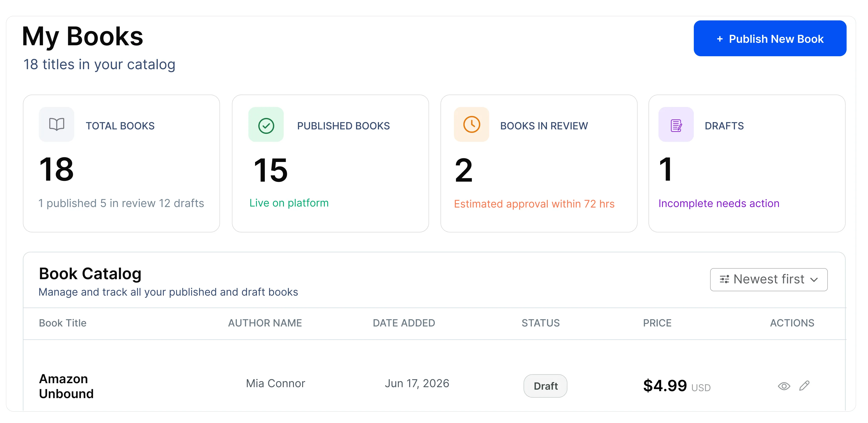Click the AUTHOR NAME column header
The height and width of the screenshot is (423, 868).
[x=265, y=323]
